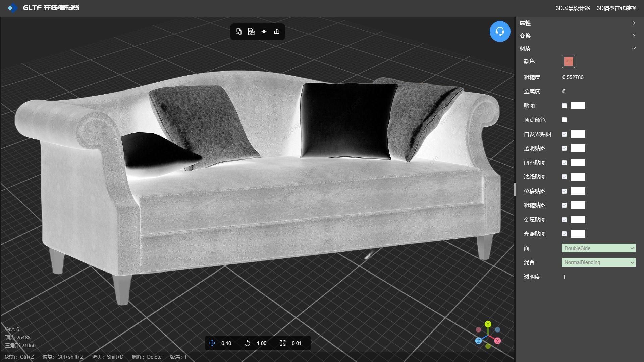Open the 颜色 material color swatch

coord(568,61)
